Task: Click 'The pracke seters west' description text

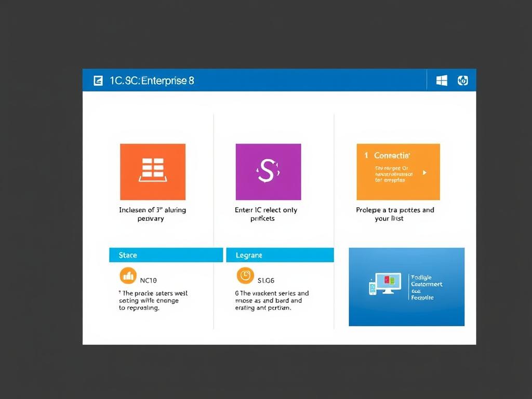Action: [x=153, y=301]
